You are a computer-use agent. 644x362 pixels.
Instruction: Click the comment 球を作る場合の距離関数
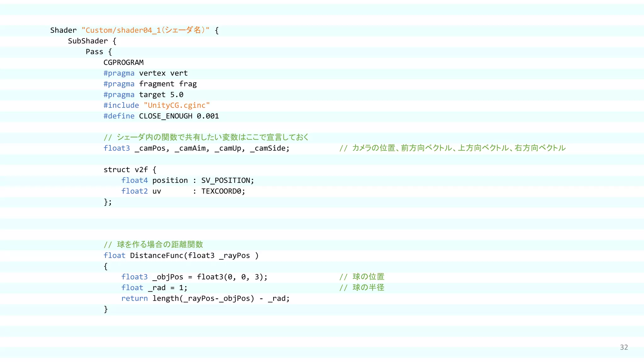pyautogui.click(x=153, y=244)
